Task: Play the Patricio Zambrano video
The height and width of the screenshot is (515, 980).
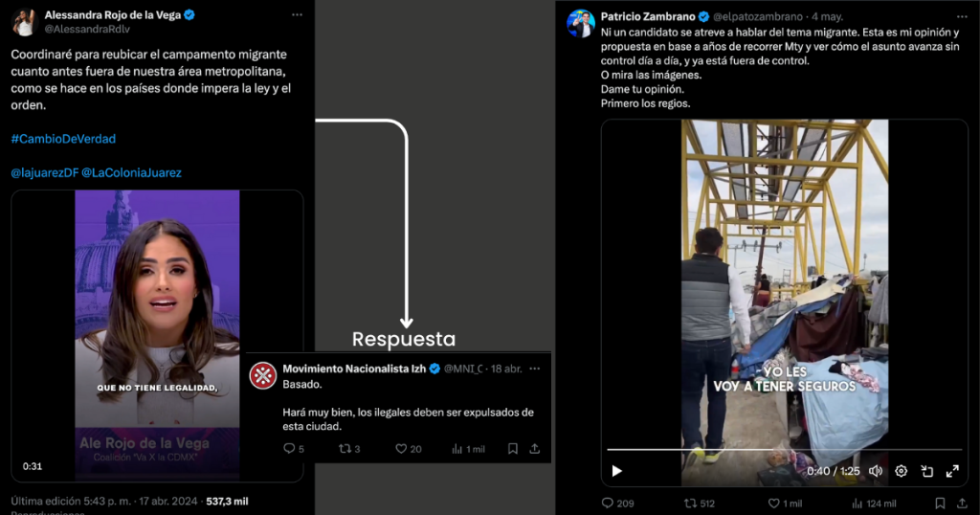Action: 617,471
